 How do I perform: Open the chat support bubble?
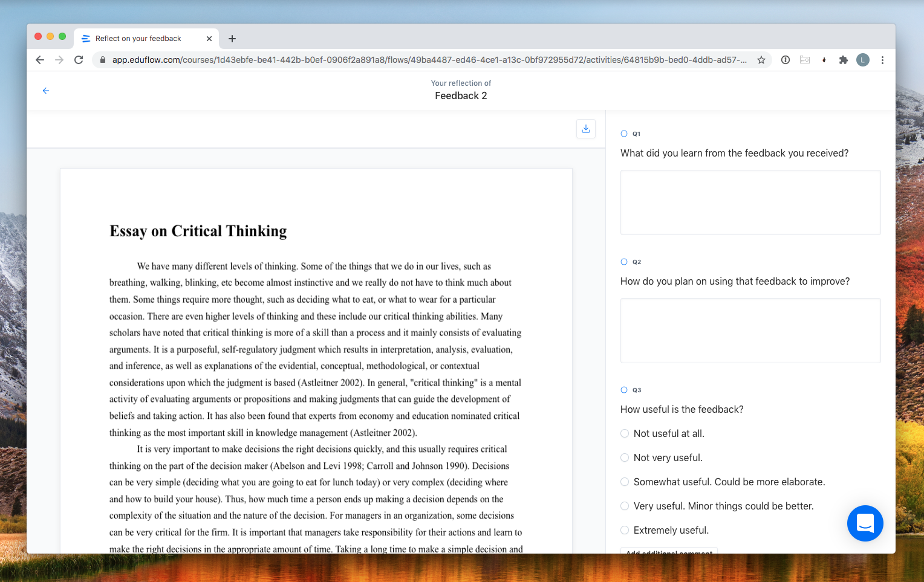865,523
